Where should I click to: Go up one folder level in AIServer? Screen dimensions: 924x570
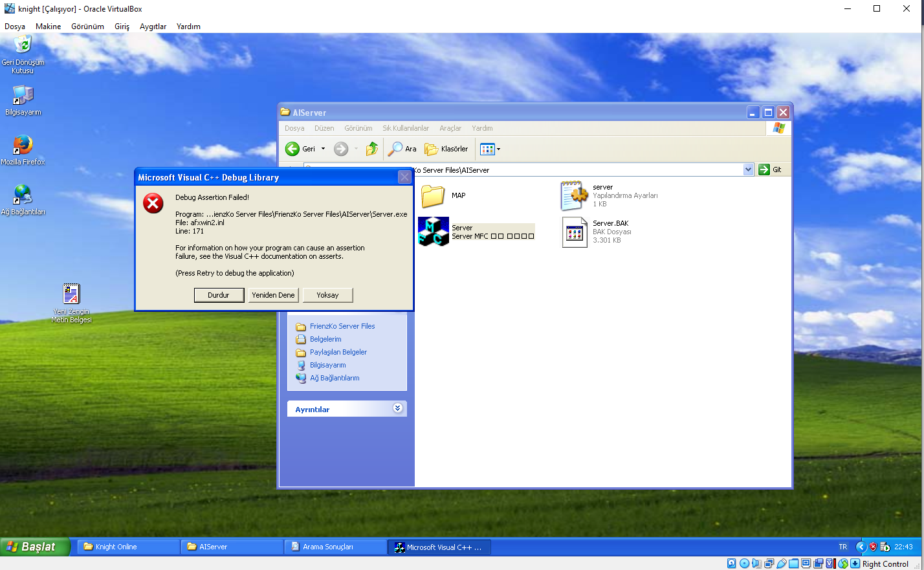[371, 149]
